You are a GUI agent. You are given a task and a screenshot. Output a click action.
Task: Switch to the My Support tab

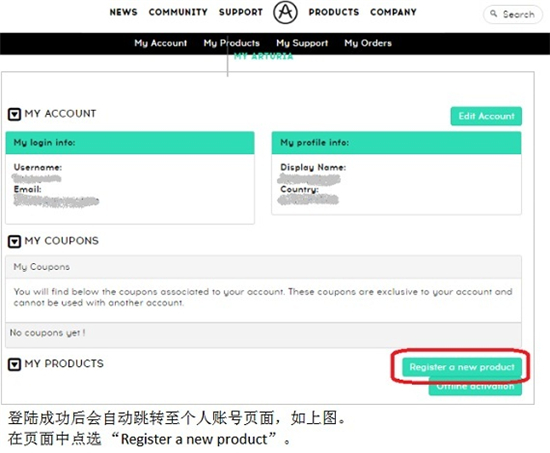point(302,43)
